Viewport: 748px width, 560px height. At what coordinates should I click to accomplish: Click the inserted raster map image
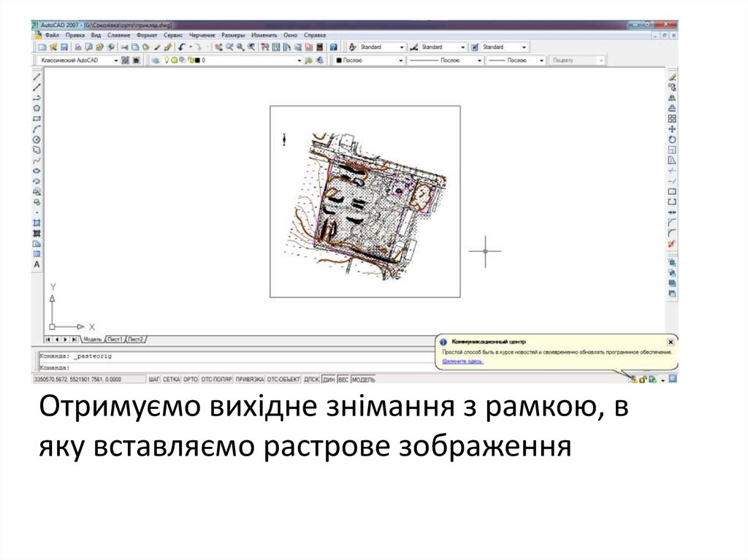[365, 206]
